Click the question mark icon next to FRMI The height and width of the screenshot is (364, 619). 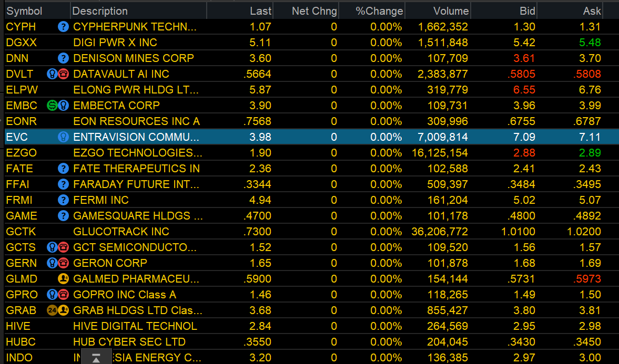(63, 200)
